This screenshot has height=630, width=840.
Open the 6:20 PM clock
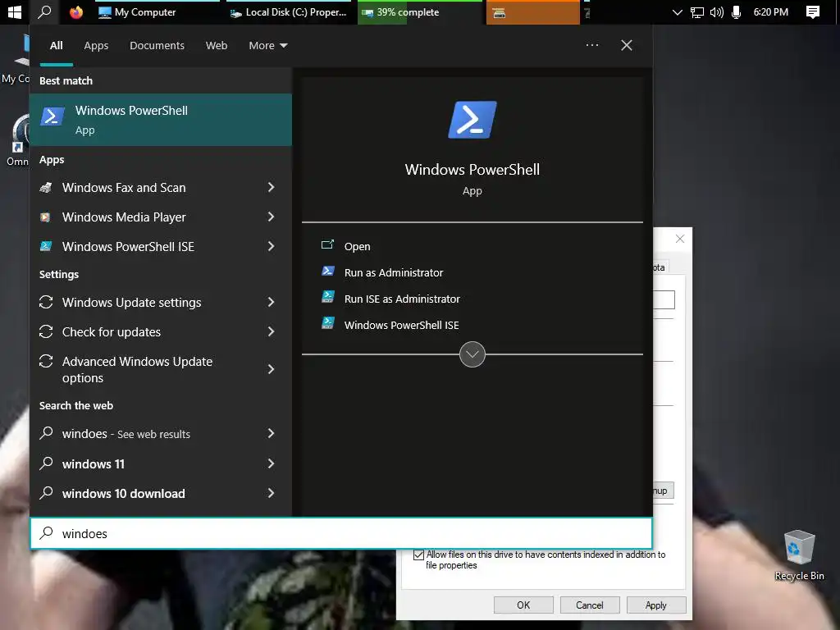[770, 11]
